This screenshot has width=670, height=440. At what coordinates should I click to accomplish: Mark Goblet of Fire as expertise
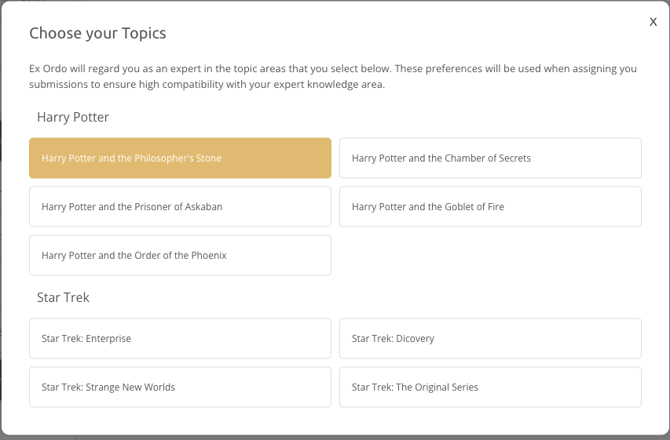[x=490, y=207]
